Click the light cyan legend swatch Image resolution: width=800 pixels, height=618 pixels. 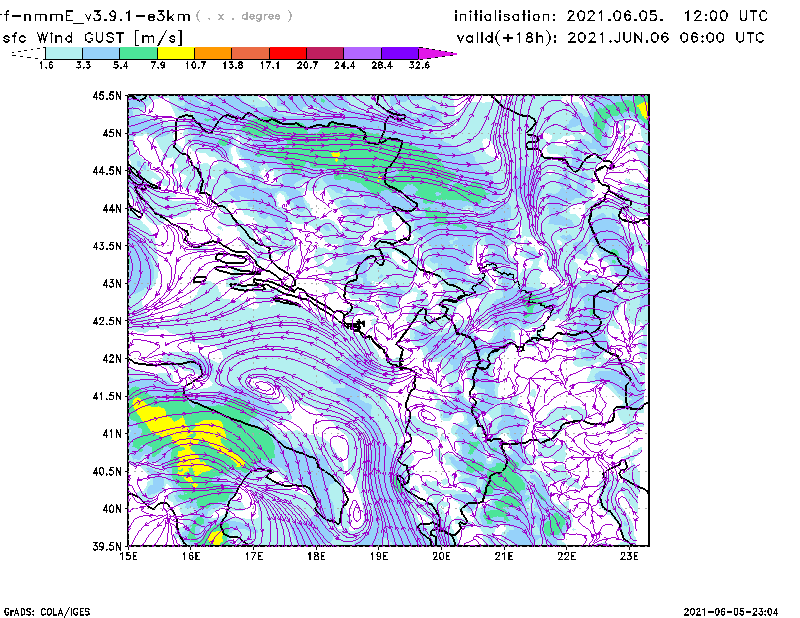click(64, 53)
